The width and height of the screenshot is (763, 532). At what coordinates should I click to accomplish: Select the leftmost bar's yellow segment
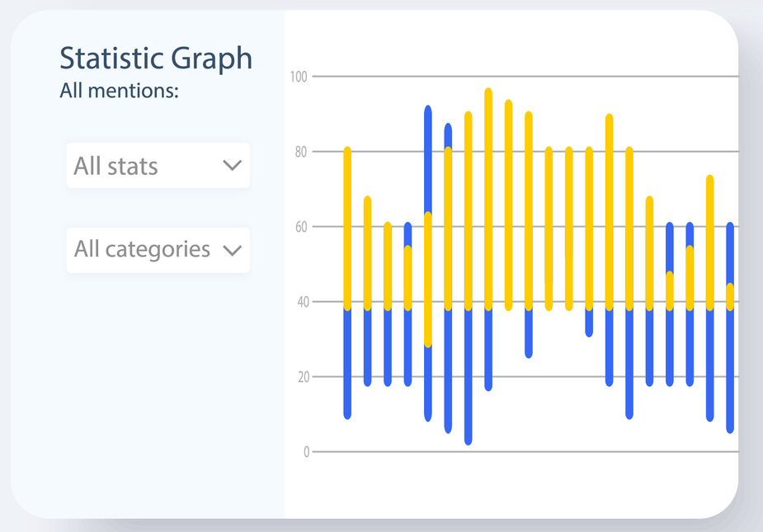coord(347,227)
